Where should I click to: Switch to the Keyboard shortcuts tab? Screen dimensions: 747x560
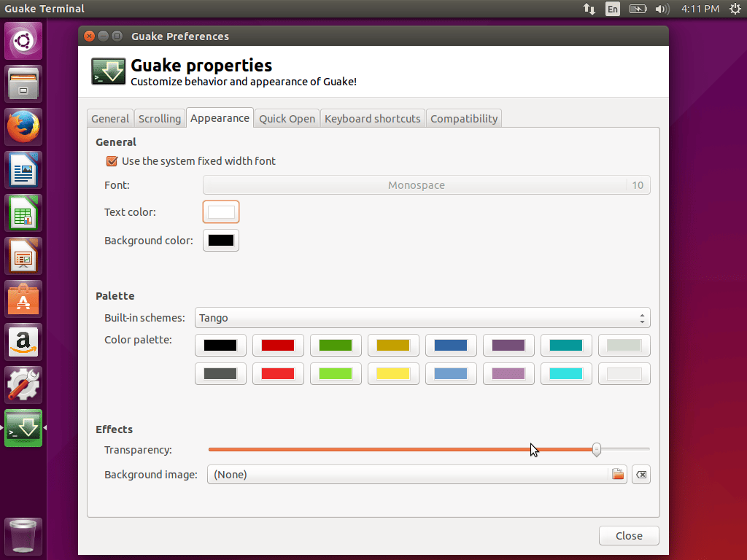[372, 118]
